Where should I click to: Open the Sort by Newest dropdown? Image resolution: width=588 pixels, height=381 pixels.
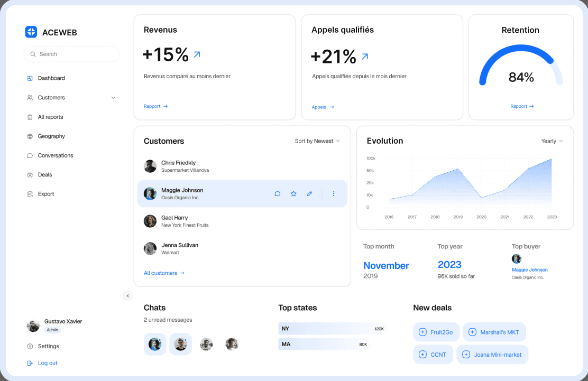(x=317, y=141)
